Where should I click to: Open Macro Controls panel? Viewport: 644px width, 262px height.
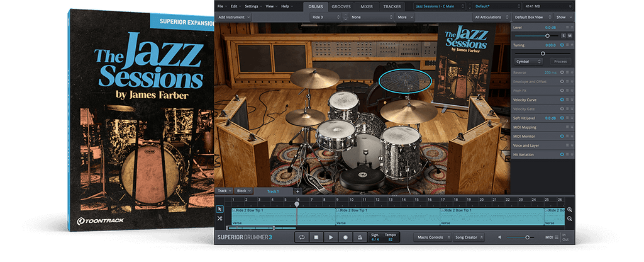tap(432, 237)
